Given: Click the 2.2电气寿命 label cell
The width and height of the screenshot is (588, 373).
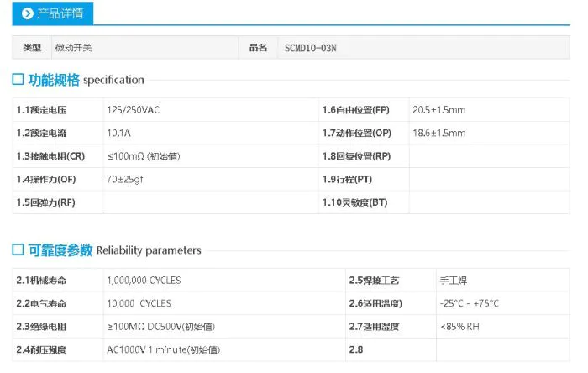Looking at the screenshot, I should coord(42,303).
